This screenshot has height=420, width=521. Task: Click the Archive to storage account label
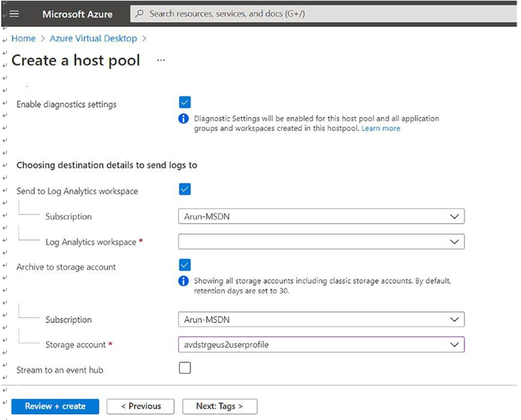[x=66, y=267]
